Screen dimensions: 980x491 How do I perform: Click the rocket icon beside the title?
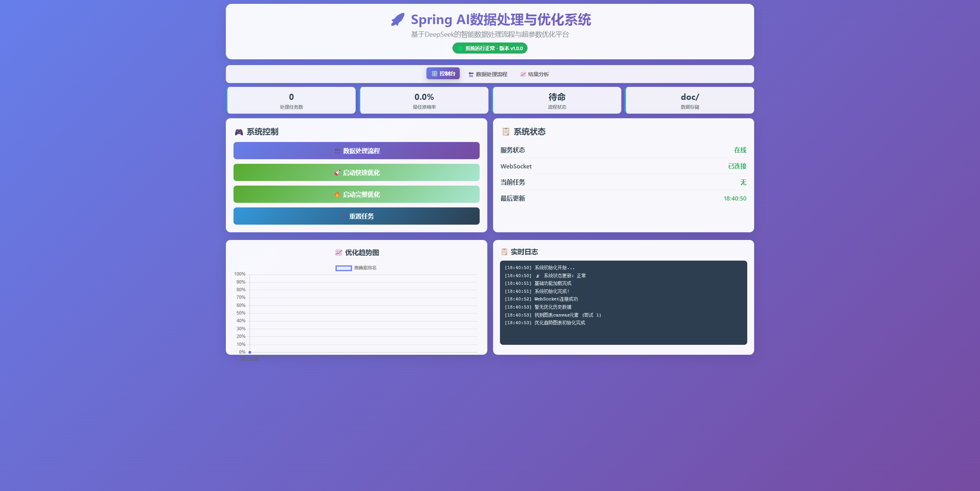(x=398, y=20)
